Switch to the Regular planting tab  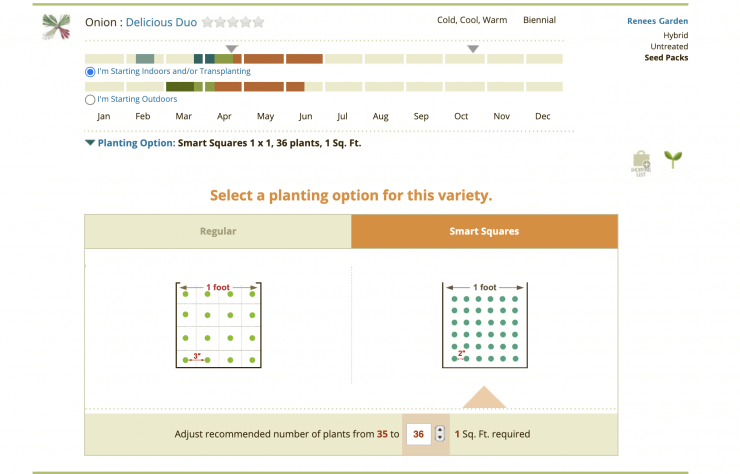tap(218, 231)
